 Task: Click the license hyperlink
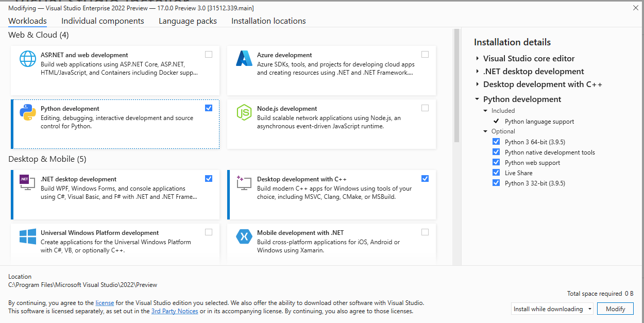click(x=105, y=302)
